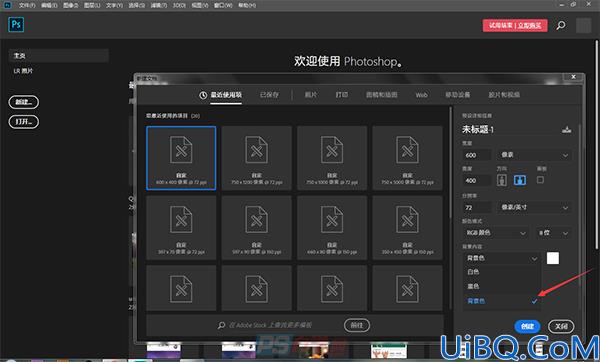The height and width of the screenshot is (362, 600).
Task: Open the 文件(F) menu
Action: (27, 5)
